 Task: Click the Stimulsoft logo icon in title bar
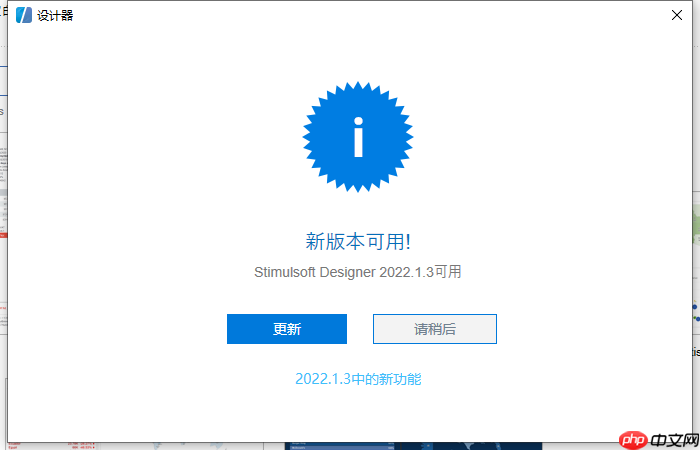point(24,15)
